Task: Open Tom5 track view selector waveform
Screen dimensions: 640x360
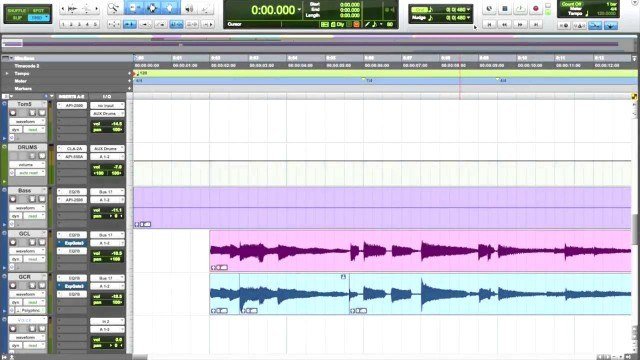Action: 27,122
